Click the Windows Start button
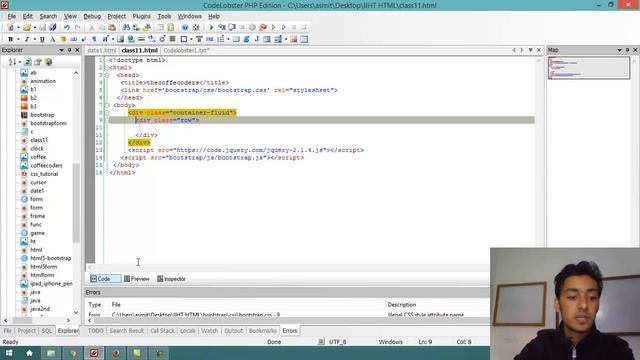Viewport: 640px width, 360px height. click(9, 353)
